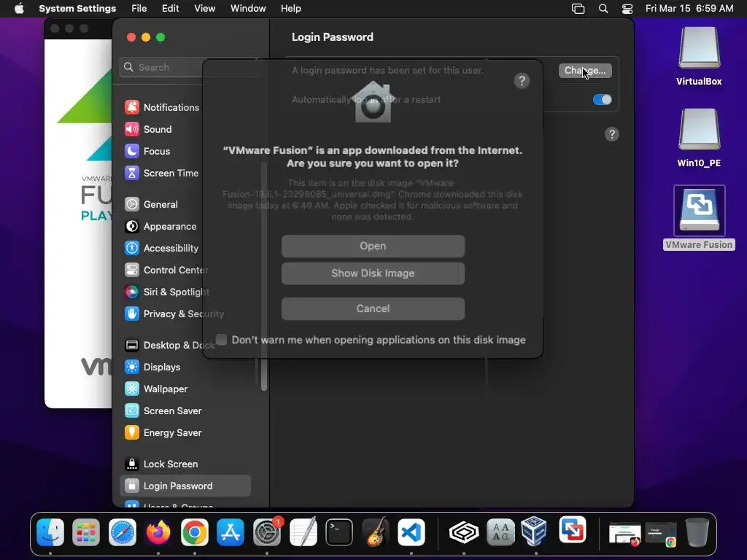Open Siri & Spotlight settings
Screen dimensions: 747x560
point(167,292)
